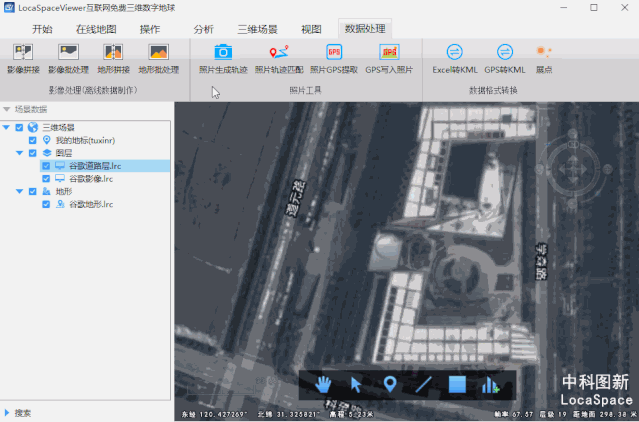Viewport: 639px width, 422px height.
Task: Disable the 谷歌地形.lrc terrain checkbox
Action: pyautogui.click(x=46, y=204)
